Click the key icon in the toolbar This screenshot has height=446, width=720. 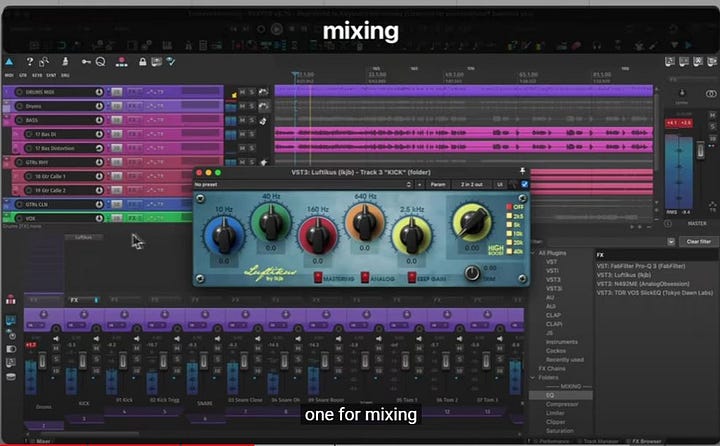pyautogui.click(x=86, y=62)
